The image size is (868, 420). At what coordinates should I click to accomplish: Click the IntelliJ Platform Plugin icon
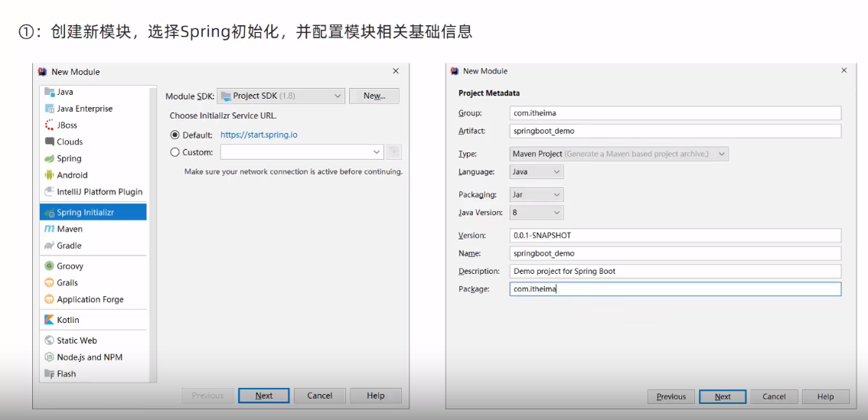pos(49,191)
